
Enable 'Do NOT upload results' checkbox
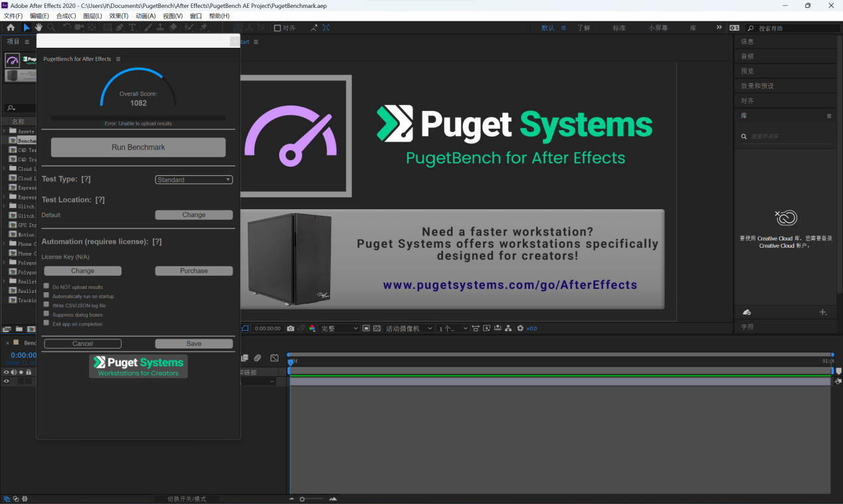[47, 286]
